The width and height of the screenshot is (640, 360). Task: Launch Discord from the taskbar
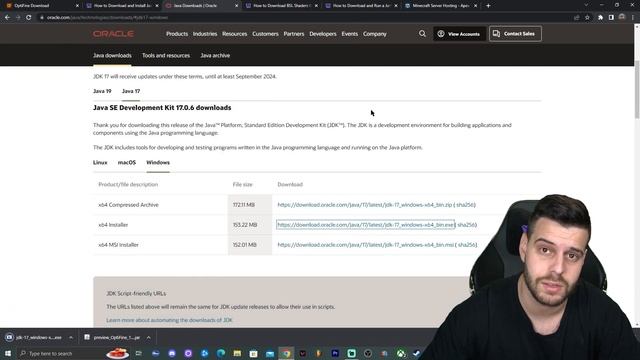tap(172, 353)
